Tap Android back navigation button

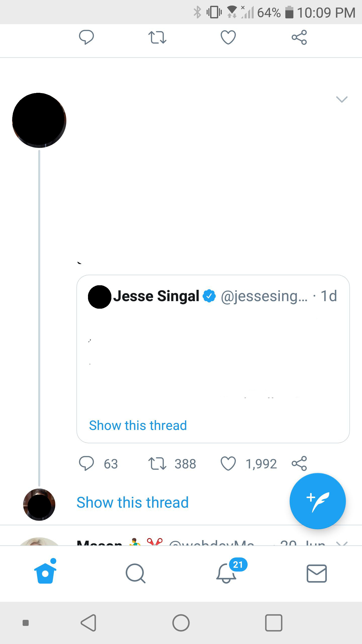click(88, 623)
